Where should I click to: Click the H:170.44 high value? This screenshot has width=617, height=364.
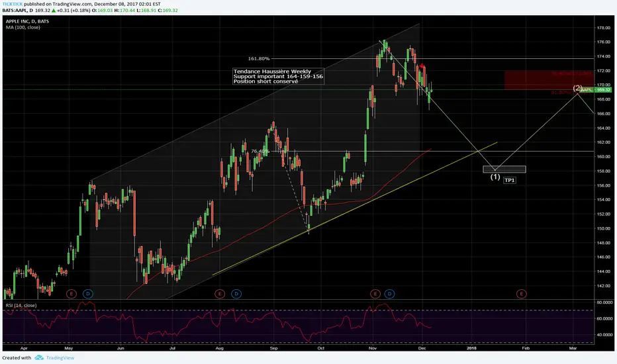coord(124,11)
